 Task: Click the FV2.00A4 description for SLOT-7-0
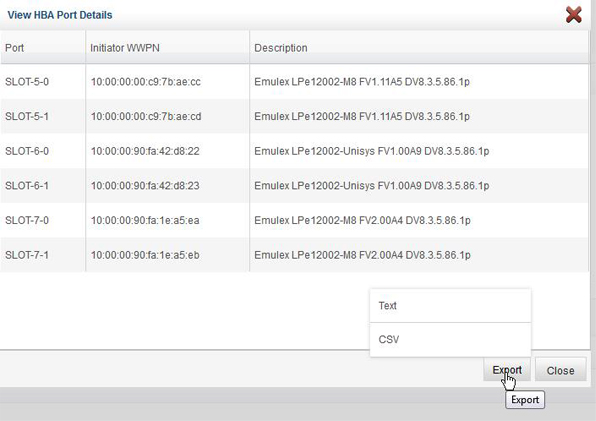pyautogui.click(x=362, y=220)
